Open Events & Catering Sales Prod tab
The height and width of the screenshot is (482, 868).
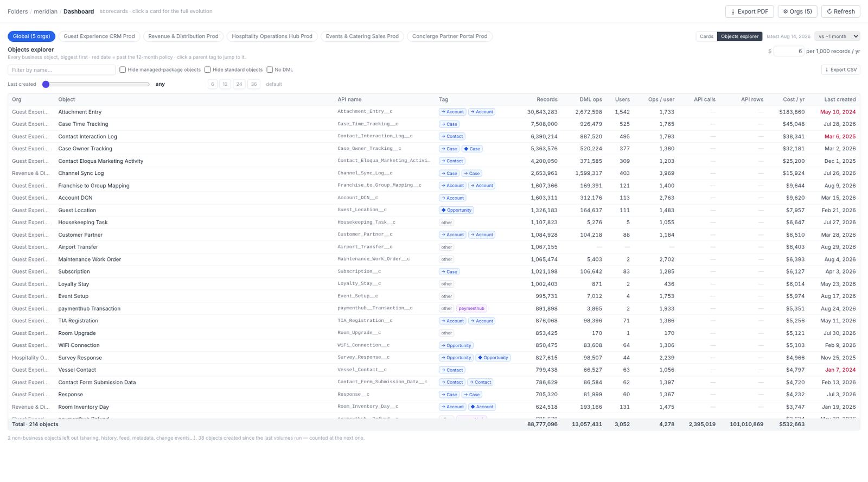click(x=362, y=36)
